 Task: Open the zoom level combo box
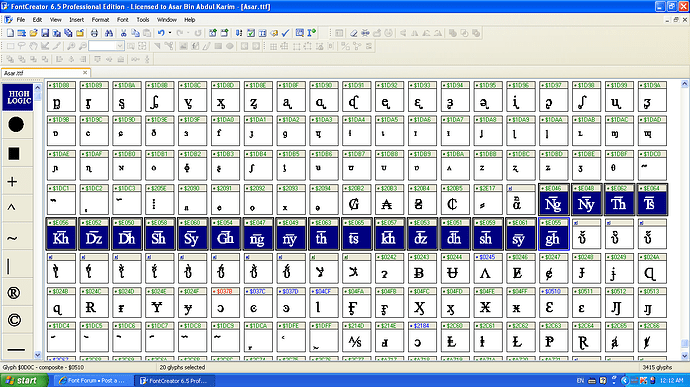tap(106, 46)
